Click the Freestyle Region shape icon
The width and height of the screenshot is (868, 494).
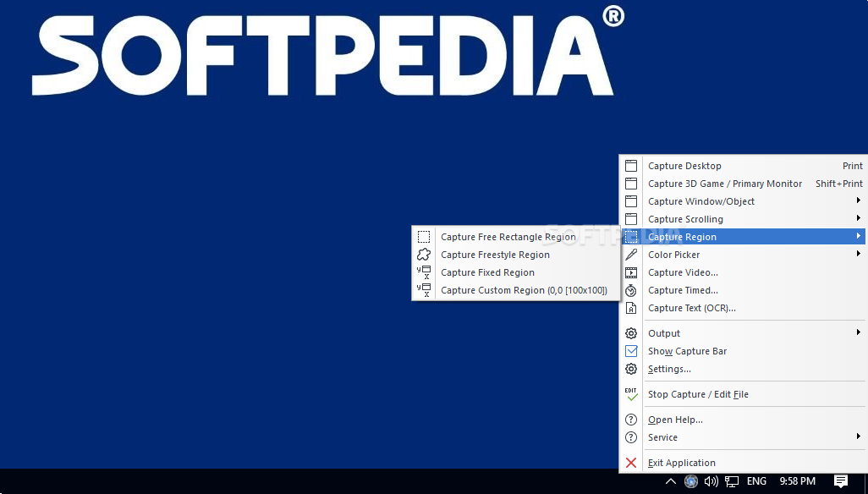424,255
